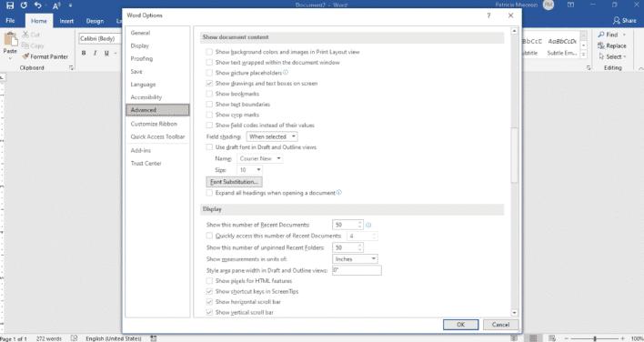Click the Find magnifier icon in the ribbon
Viewport: 644px width, 342px height.
601,35
